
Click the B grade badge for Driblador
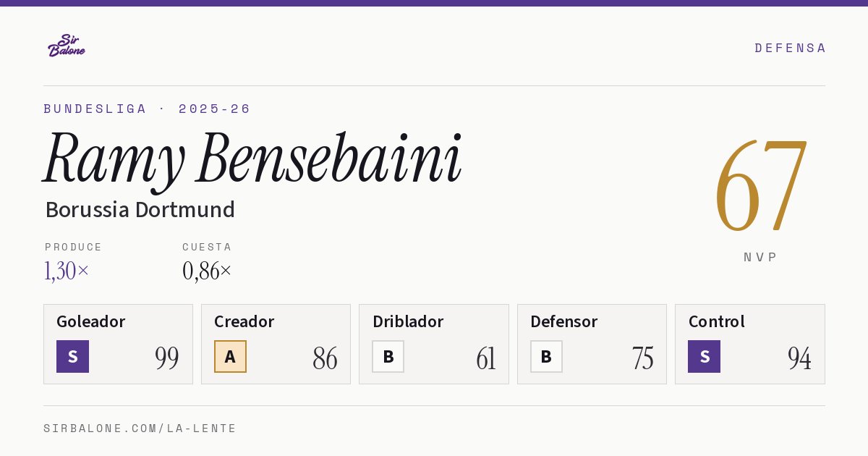click(x=388, y=356)
